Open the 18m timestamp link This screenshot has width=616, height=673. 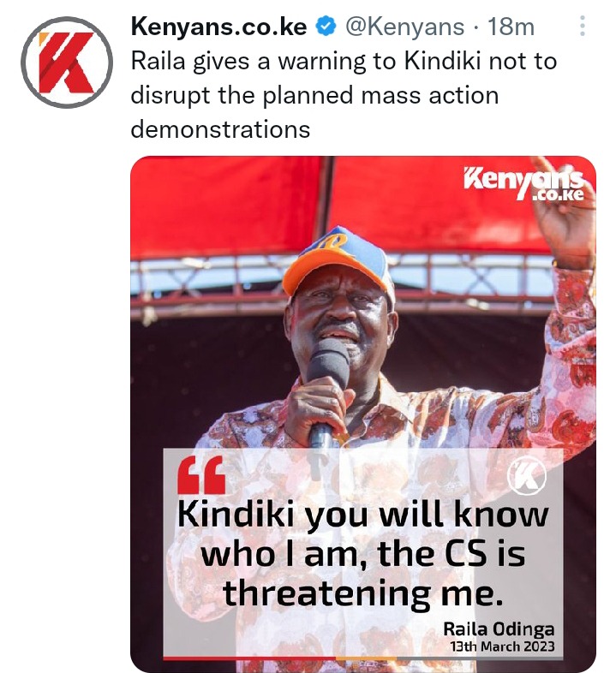tap(511, 27)
